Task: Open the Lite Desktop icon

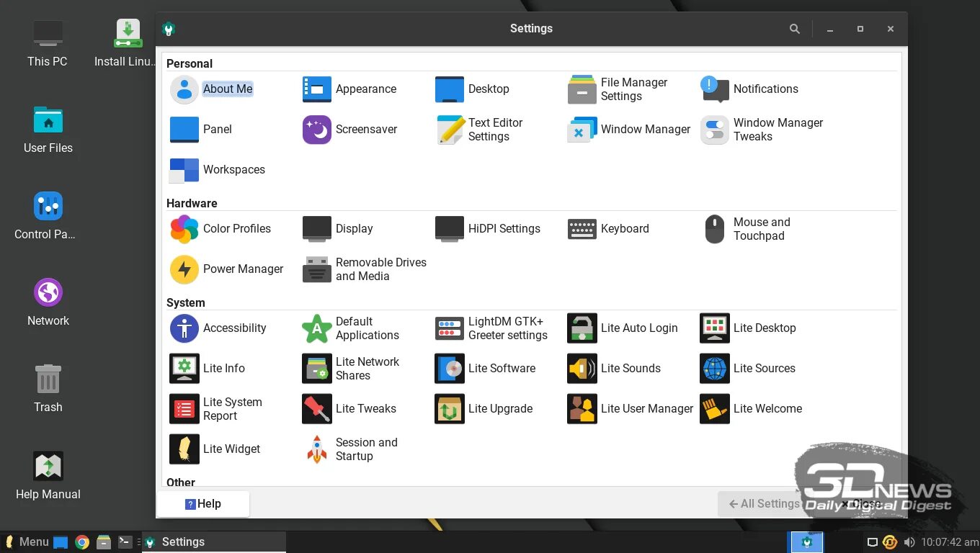Action: 715,328
